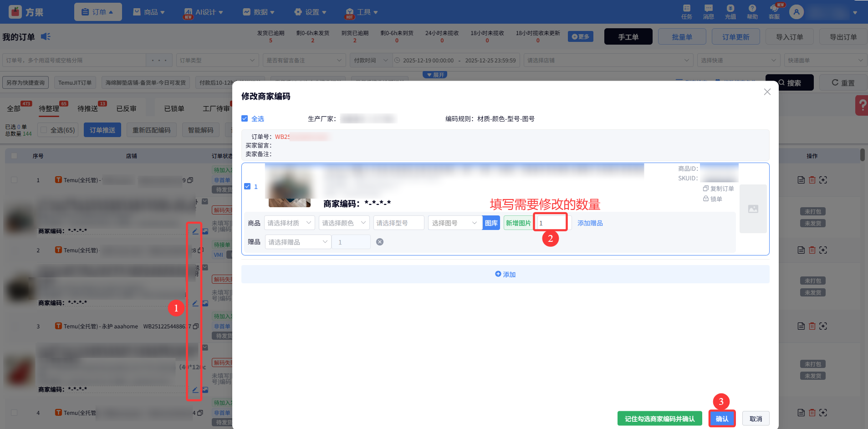
Task: Click blue image icon under order 1
Action: 205,231
